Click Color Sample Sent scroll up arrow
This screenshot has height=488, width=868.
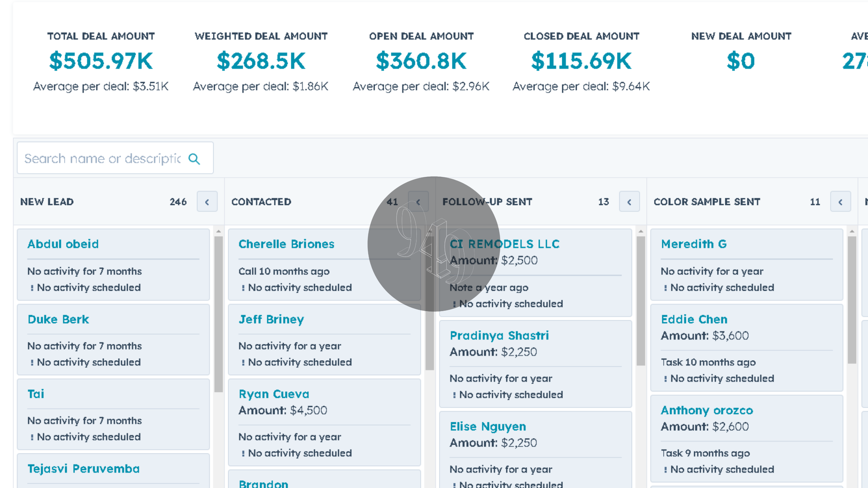[x=852, y=231]
